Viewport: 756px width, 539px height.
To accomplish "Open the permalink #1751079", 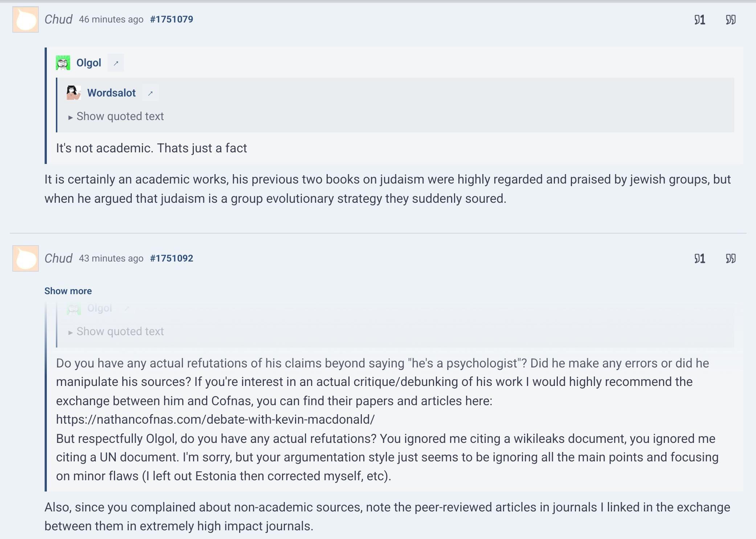I will (171, 19).
